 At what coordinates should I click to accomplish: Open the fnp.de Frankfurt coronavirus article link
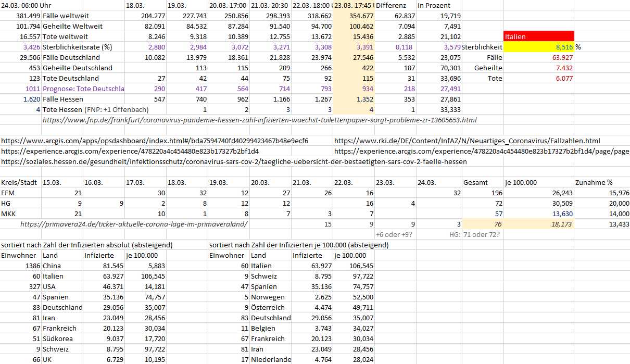coord(259,120)
